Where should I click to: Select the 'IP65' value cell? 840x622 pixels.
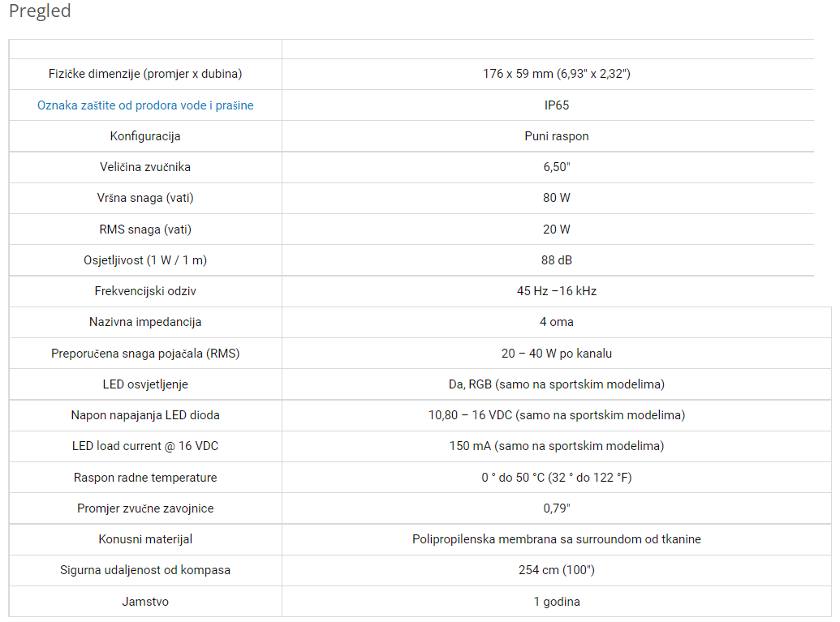pos(557,105)
